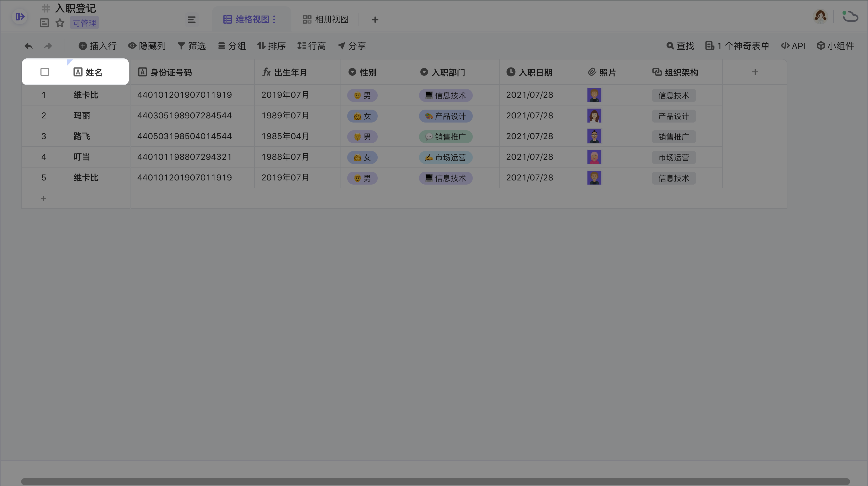Open 维格视图 tab options dots
Screen dimensions: 868x486
[274, 19]
